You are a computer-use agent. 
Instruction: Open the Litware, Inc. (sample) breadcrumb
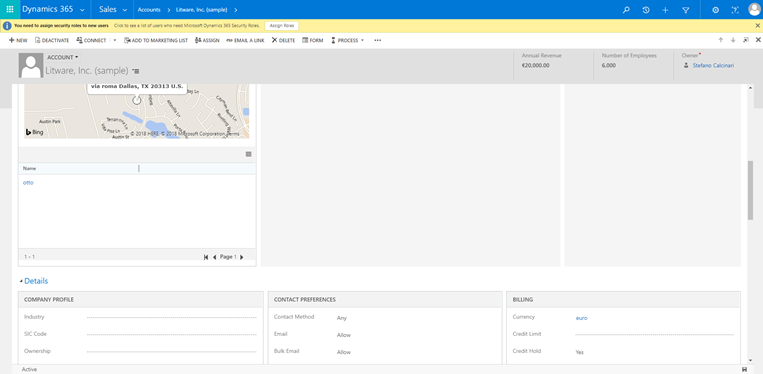201,10
